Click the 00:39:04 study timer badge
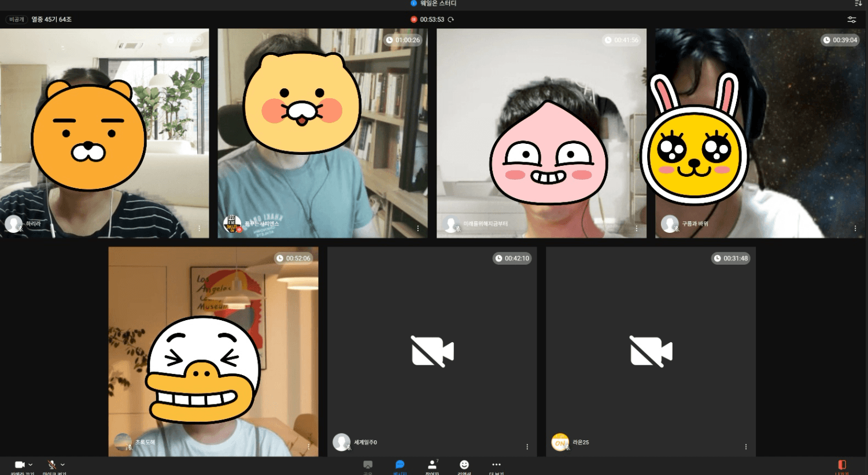 coord(840,40)
